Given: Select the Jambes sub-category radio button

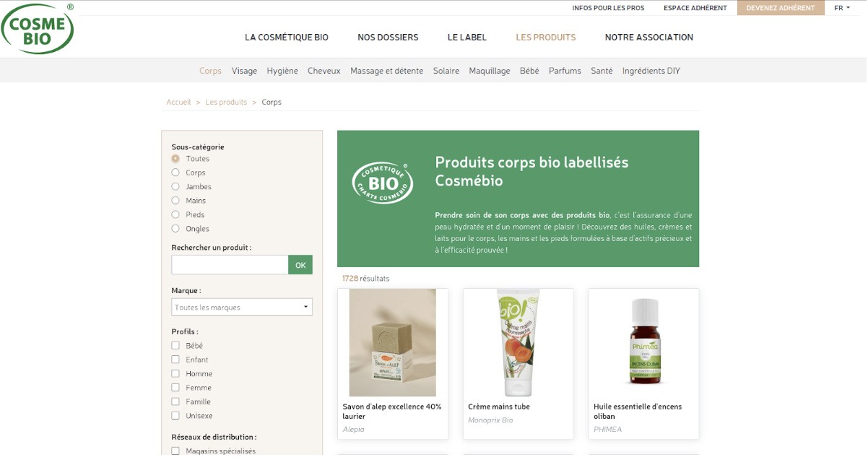Looking at the screenshot, I should click(x=175, y=186).
